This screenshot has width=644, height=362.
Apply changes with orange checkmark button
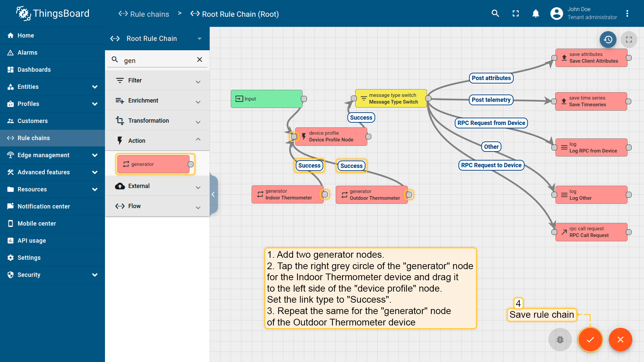click(590, 340)
